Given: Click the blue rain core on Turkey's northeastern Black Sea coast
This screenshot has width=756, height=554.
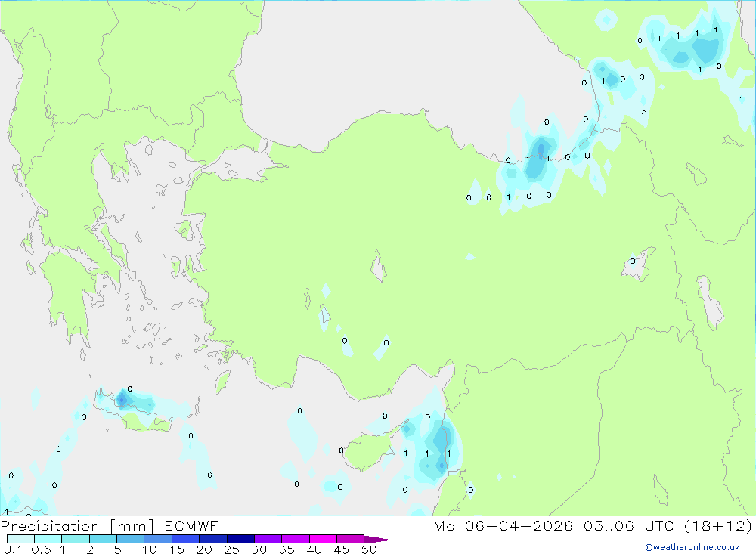Looking at the screenshot, I should (x=538, y=156).
